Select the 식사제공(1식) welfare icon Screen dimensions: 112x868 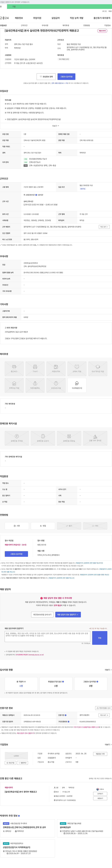pyautogui.click(x=77, y=385)
